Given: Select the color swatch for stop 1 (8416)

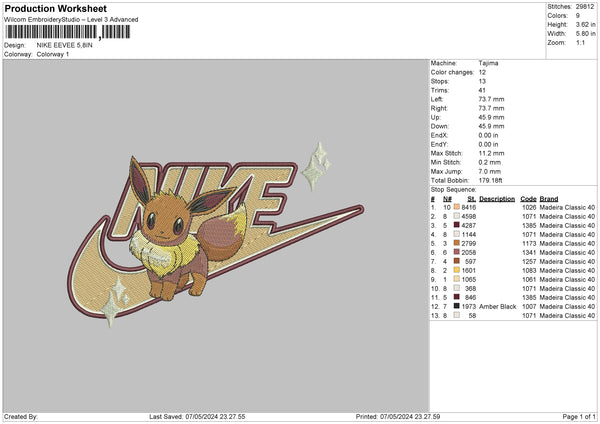Looking at the screenshot, I should [x=457, y=206].
